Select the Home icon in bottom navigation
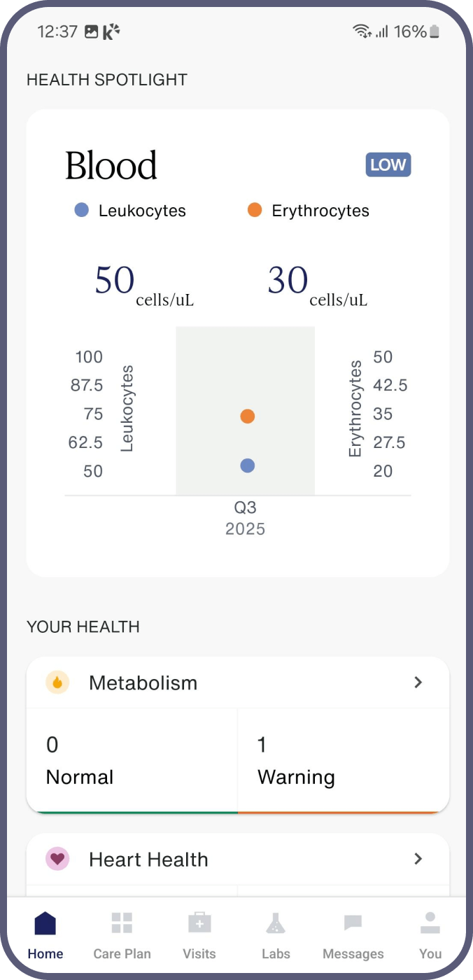Image resolution: width=473 pixels, height=980 pixels. 45,923
